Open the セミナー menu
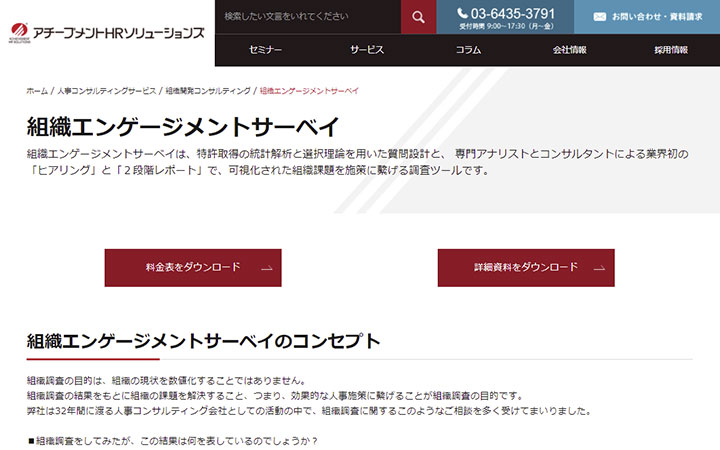Image resolution: width=720 pixels, height=450 pixels. point(265,50)
